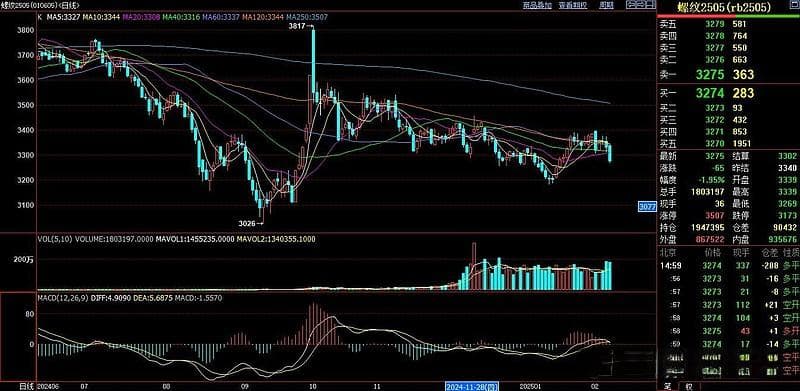Click the sell-five row price 3279

coord(715,24)
